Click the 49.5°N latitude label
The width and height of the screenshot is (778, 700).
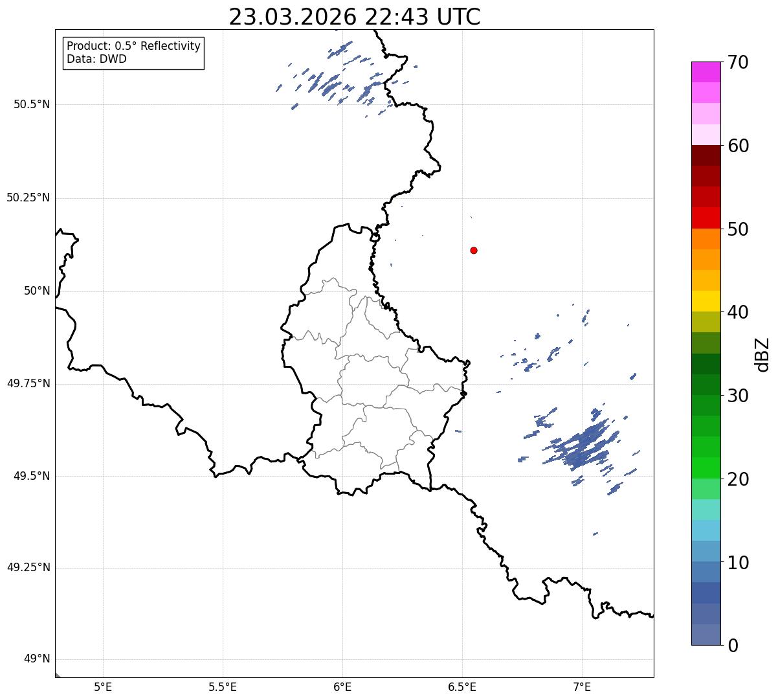click(x=32, y=476)
